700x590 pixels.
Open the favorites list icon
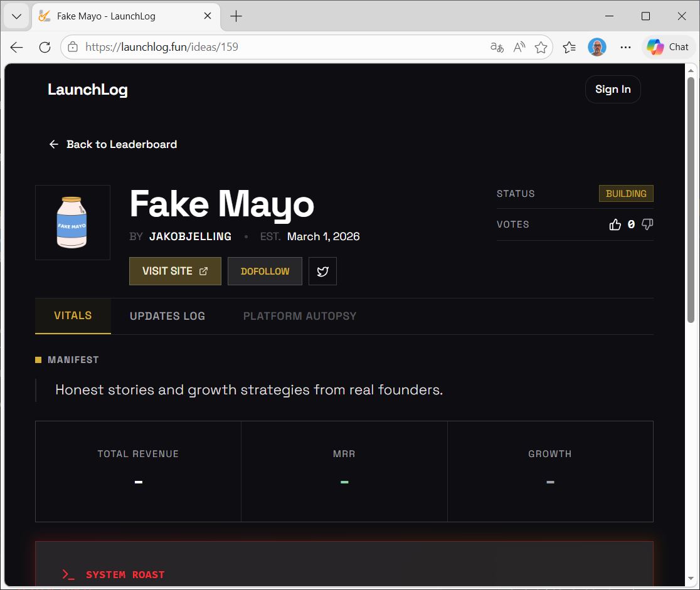tap(569, 47)
